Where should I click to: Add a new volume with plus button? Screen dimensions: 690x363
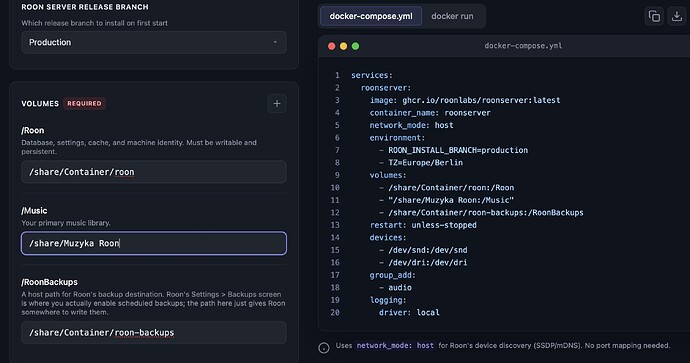(277, 104)
